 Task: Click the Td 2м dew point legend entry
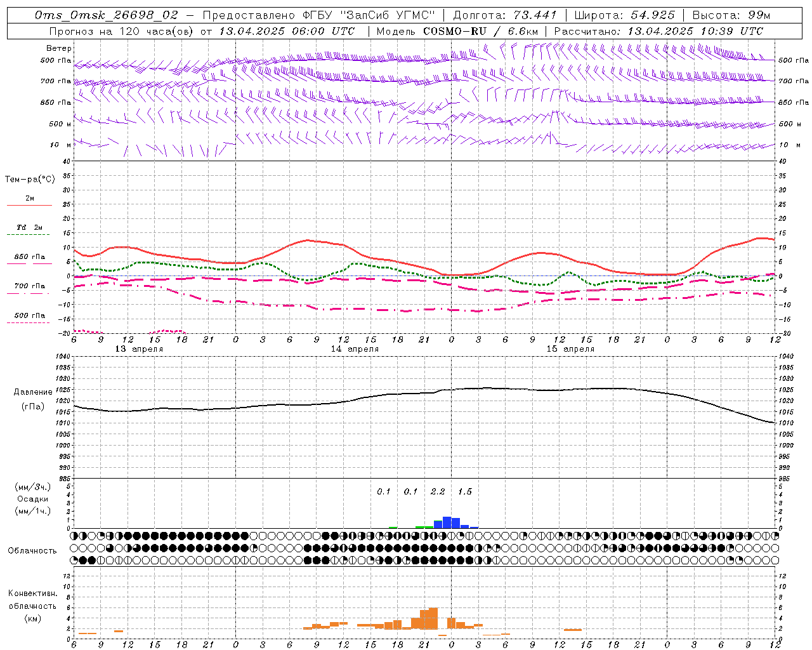coord(29,227)
